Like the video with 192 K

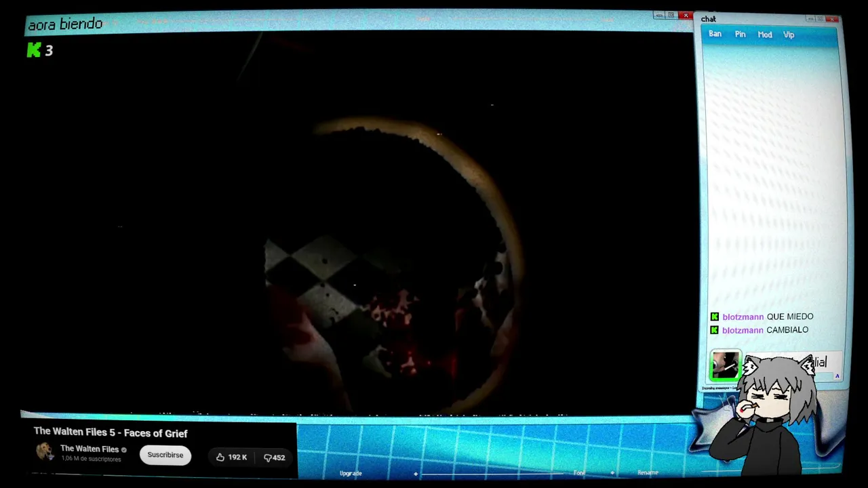point(231,457)
